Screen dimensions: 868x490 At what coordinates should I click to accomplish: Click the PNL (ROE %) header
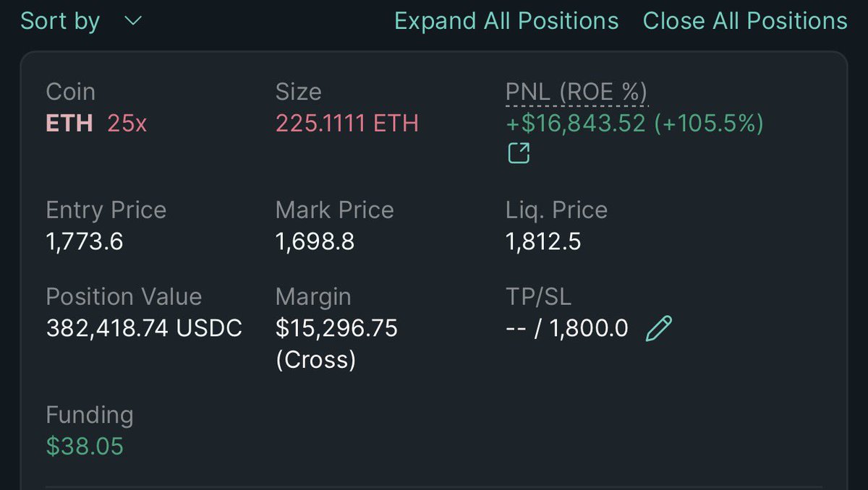[x=576, y=92]
